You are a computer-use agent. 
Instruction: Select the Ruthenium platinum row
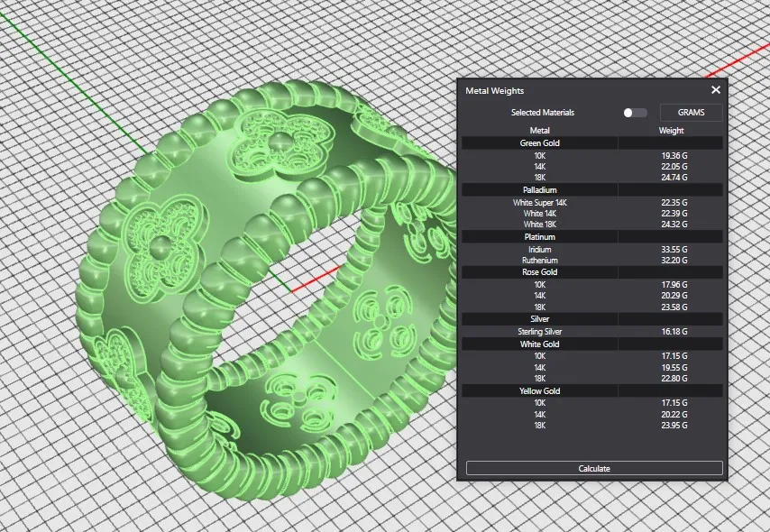[591, 261]
